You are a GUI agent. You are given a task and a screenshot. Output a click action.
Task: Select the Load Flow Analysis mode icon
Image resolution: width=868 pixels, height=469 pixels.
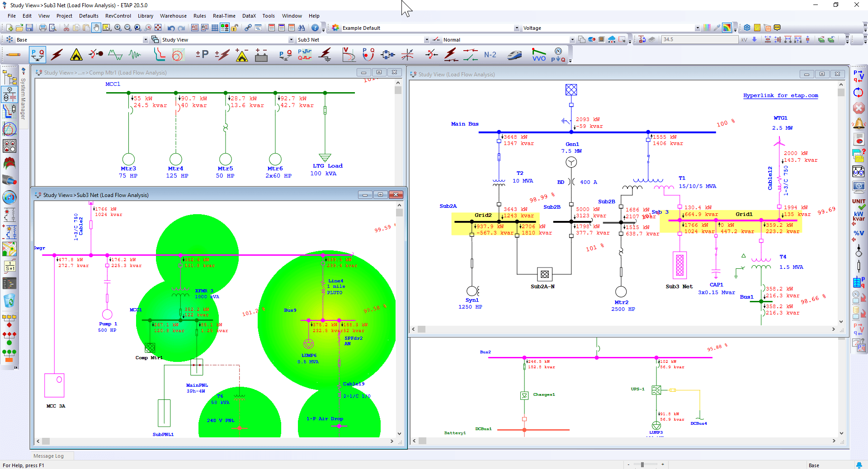click(38, 55)
